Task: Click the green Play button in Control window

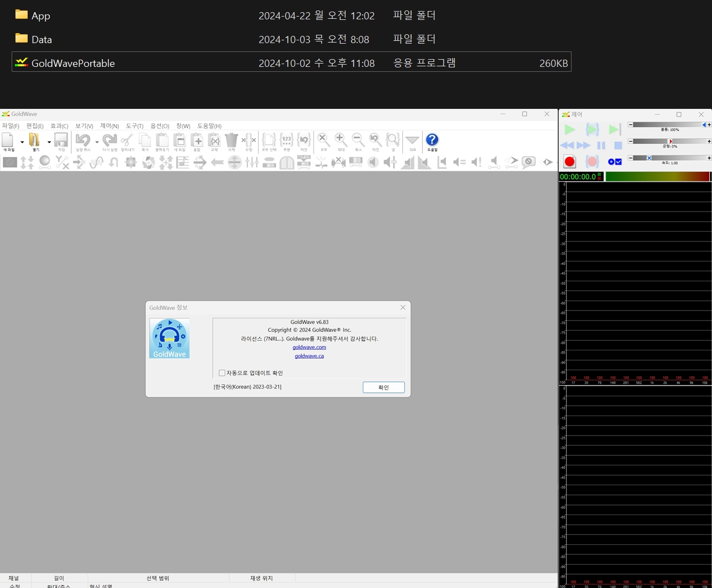Action: [x=570, y=129]
